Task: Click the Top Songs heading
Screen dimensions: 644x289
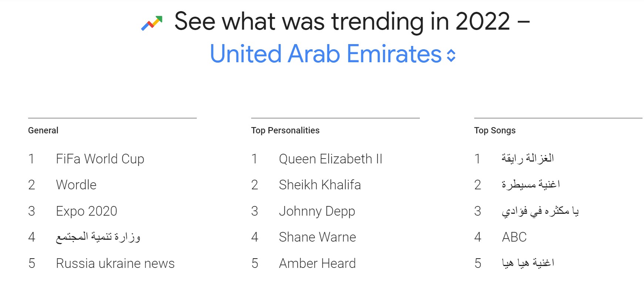Action: (x=495, y=130)
